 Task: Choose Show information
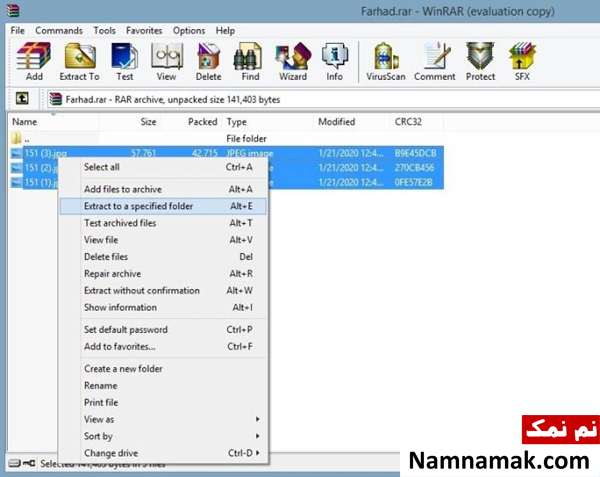pos(163,307)
